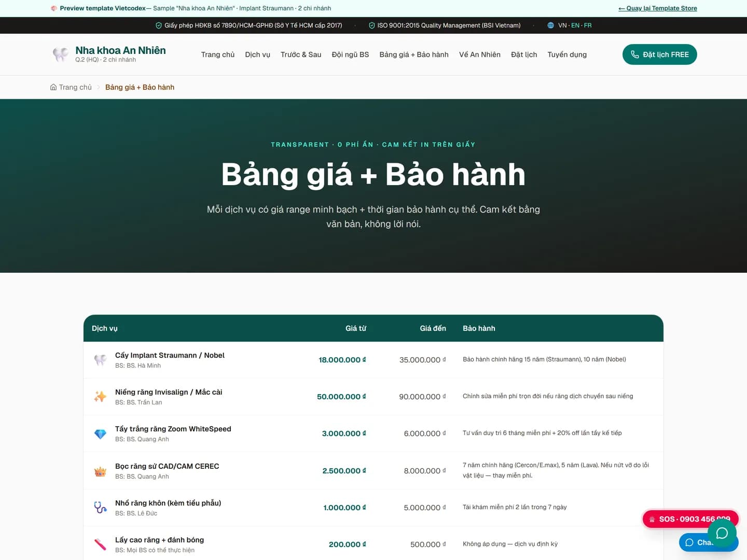Click the BS. Lê Đức doctor label
This screenshot has height=560, width=747.
click(x=136, y=513)
